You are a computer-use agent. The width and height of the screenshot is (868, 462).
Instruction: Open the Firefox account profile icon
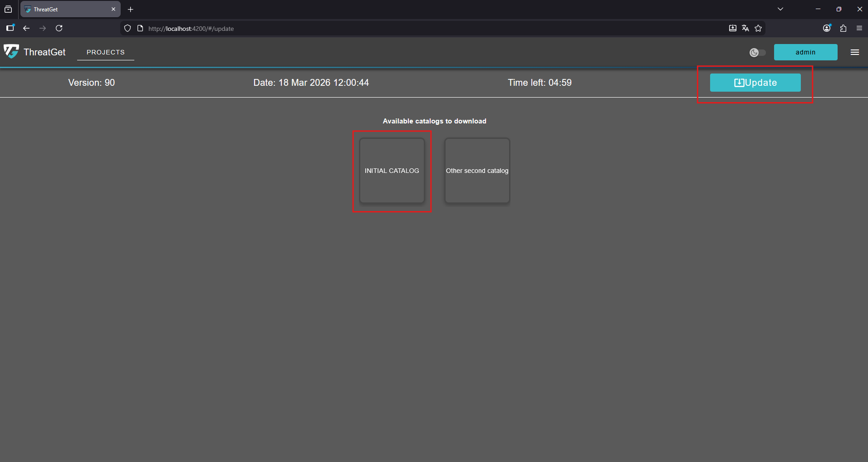point(827,28)
